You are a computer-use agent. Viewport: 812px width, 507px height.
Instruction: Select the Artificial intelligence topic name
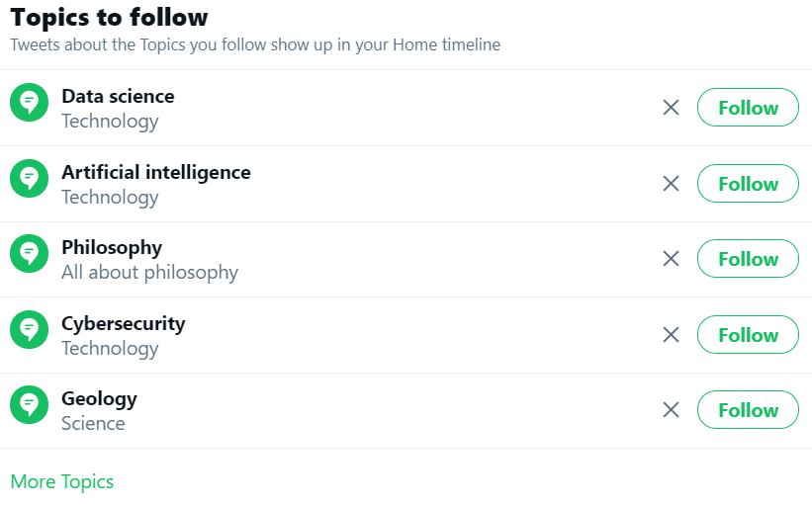click(x=156, y=172)
